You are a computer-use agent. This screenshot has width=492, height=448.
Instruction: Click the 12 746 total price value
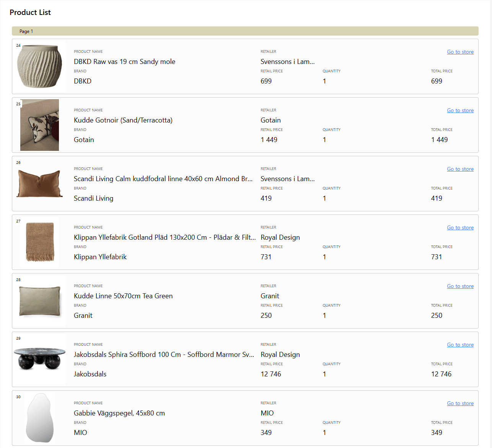(x=441, y=374)
